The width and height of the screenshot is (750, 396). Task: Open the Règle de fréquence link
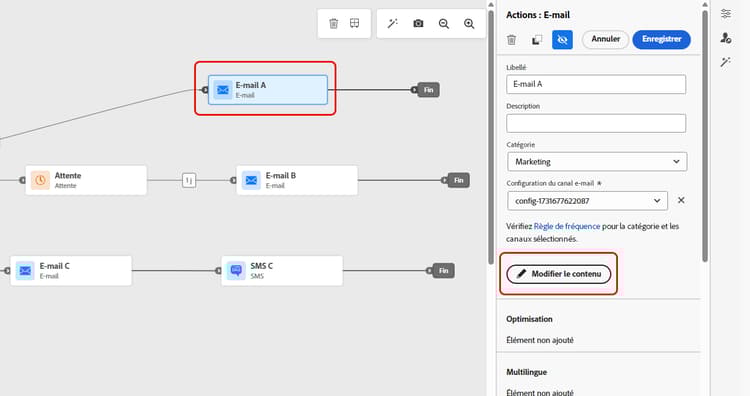(567, 226)
